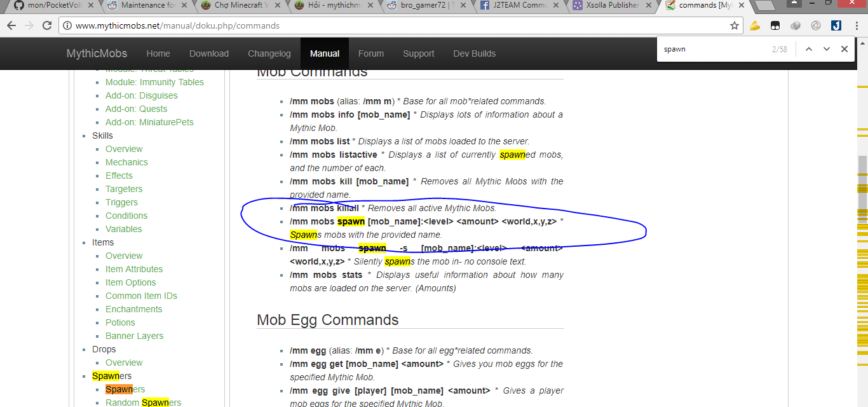
Task: Open Chrome's three-dot menu
Action: (856, 26)
